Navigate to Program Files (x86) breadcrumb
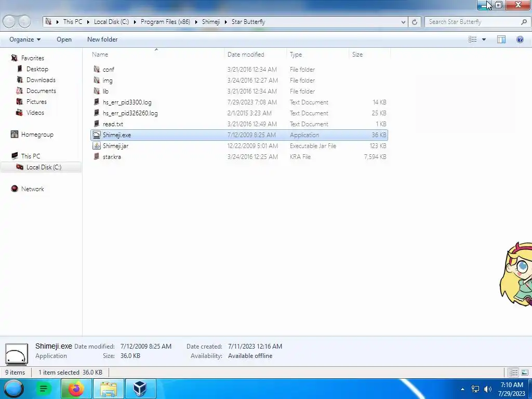The image size is (532, 399). click(x=165, y=22)
